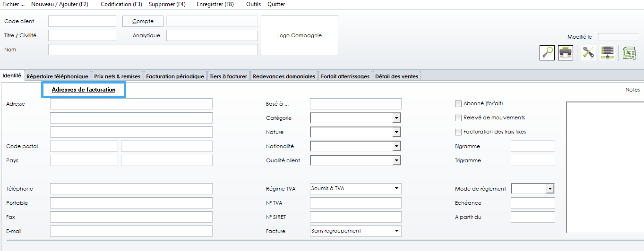Click the Adresses de facturation link
The height and width of the screenshot is (251, 644).
click(84, 90)
